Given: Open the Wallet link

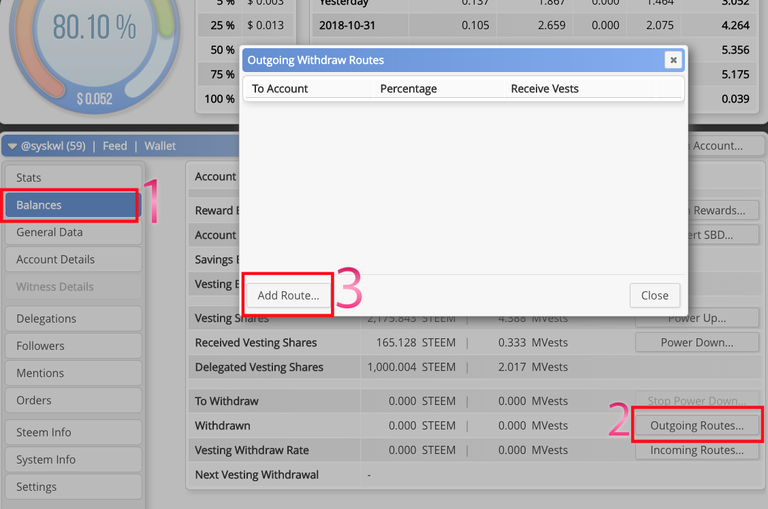Looking at the screenshot, I should (160, 146).
